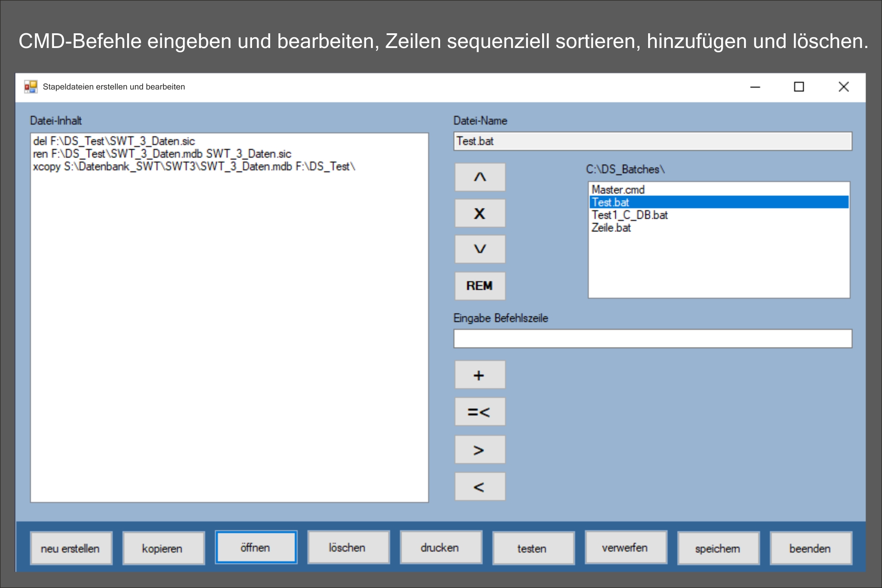The height and width of the screenshot is (588, 882).
Task: Select Zeile.bat in the file list
Action: pos(611,228)
